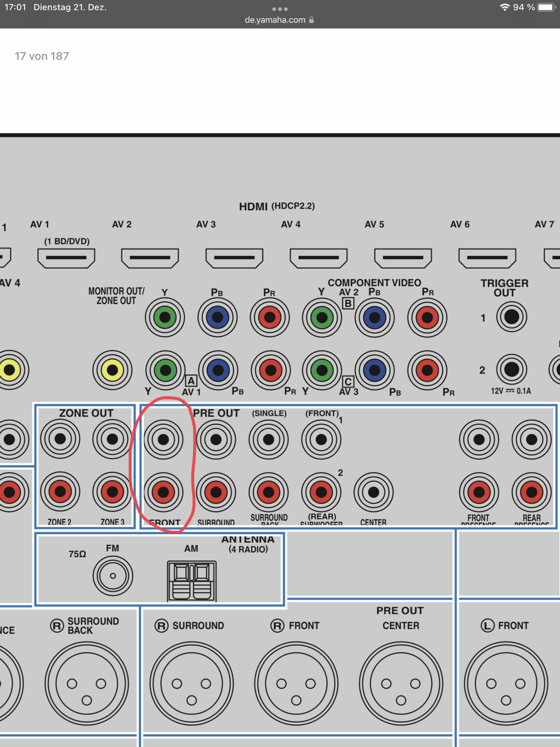Select the XLR L Front connector
560x747 pixels.
click(506, 684)
